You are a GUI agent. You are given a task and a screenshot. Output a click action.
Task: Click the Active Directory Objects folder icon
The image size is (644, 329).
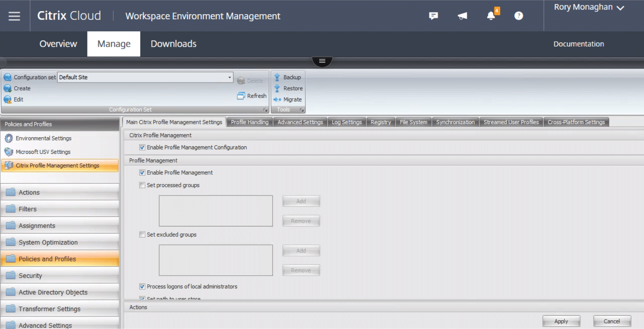click(11, 292)
